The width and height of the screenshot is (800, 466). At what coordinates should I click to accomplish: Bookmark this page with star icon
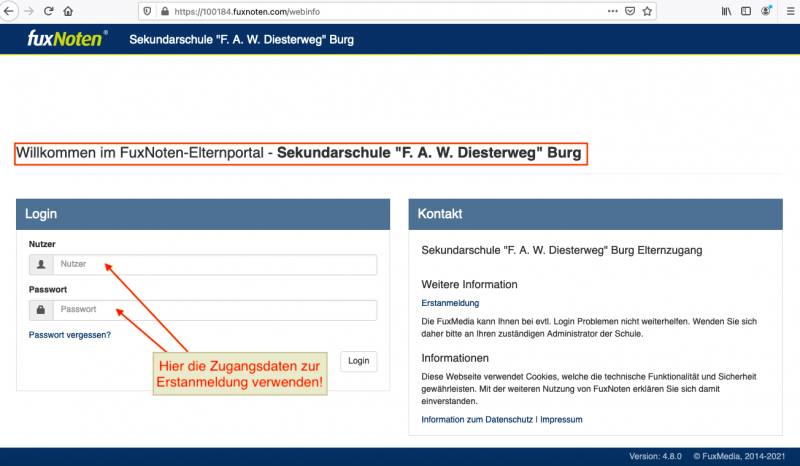pos(647,11)
